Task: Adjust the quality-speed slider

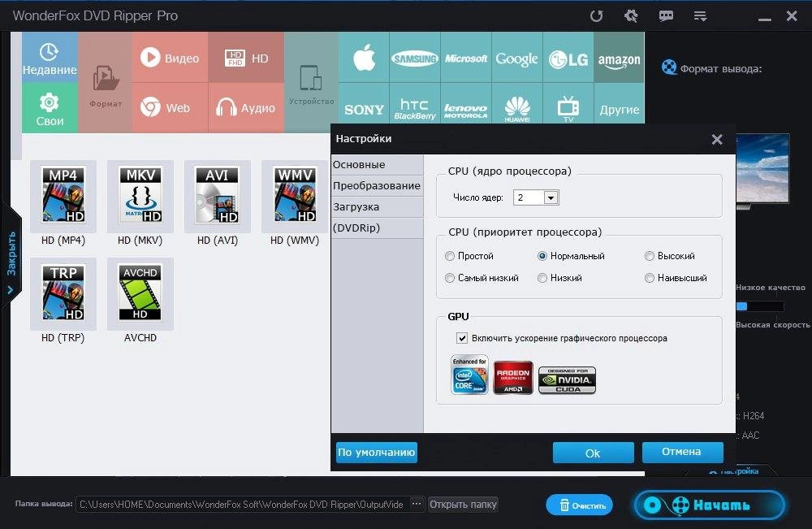Action: coord(760,306)
